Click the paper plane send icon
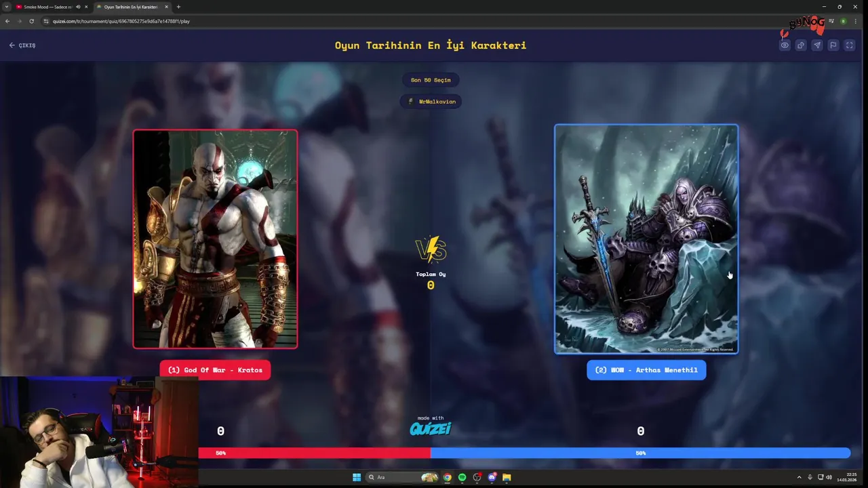Viewport: 868px width, 488px height. click(x=817, y=45)
